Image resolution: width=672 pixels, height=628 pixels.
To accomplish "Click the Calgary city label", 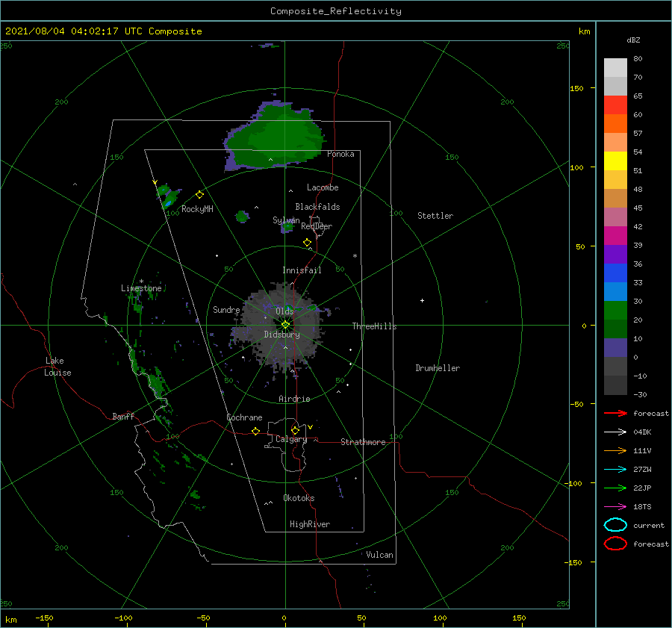I will [291, 439].
